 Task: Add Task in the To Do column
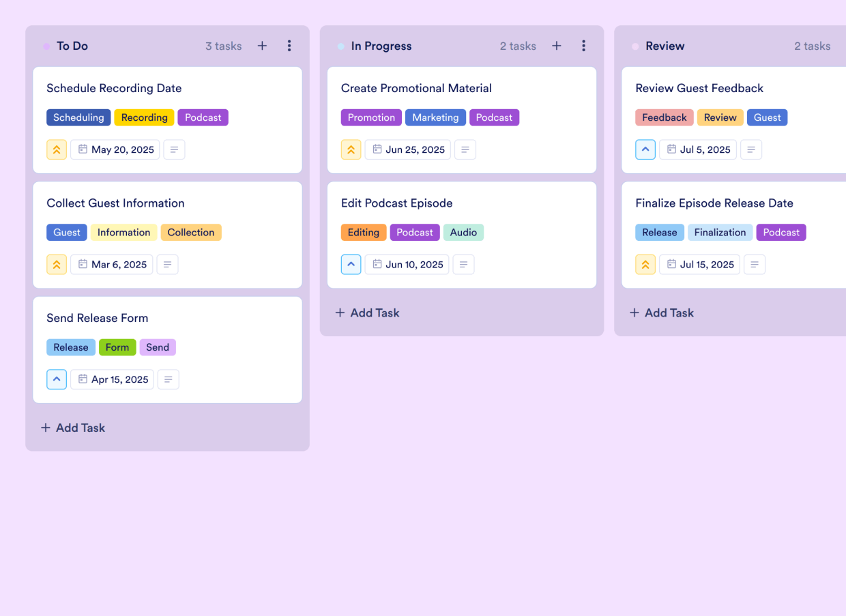click(72, 428)
